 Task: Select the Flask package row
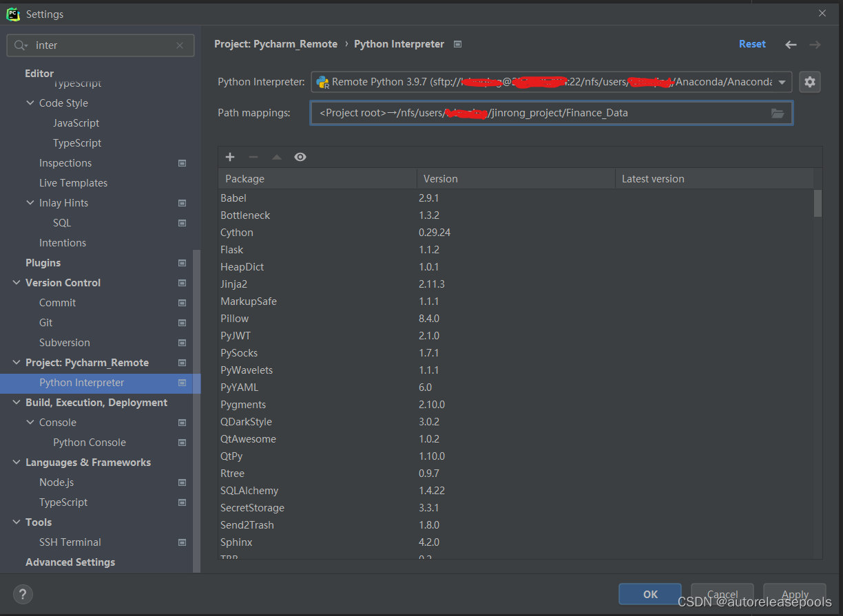pos(516,250)
